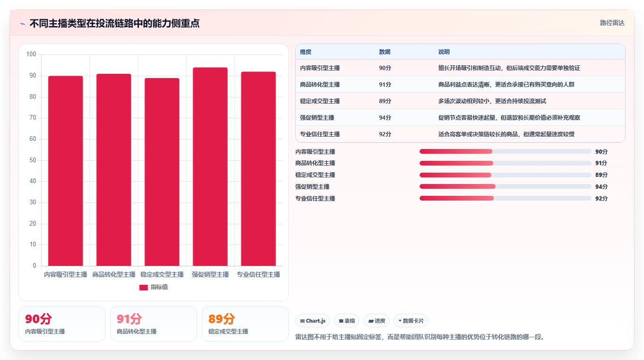
Task: Click the 强促销型主播 x-axis label
Action: (x=210, y=274)
